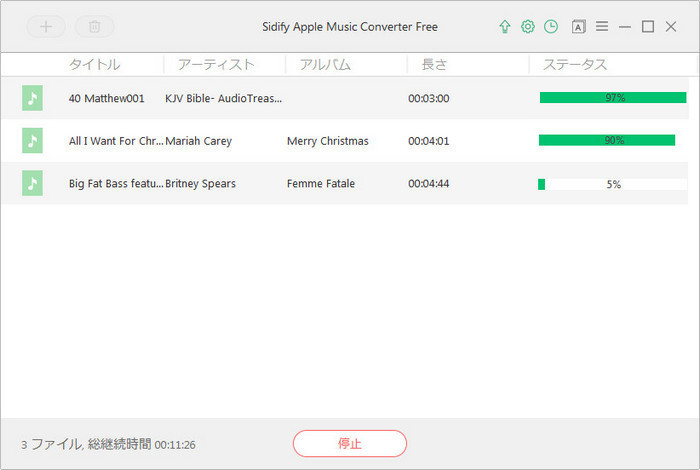Click the language 'A' icon

[x=578, y=27]
